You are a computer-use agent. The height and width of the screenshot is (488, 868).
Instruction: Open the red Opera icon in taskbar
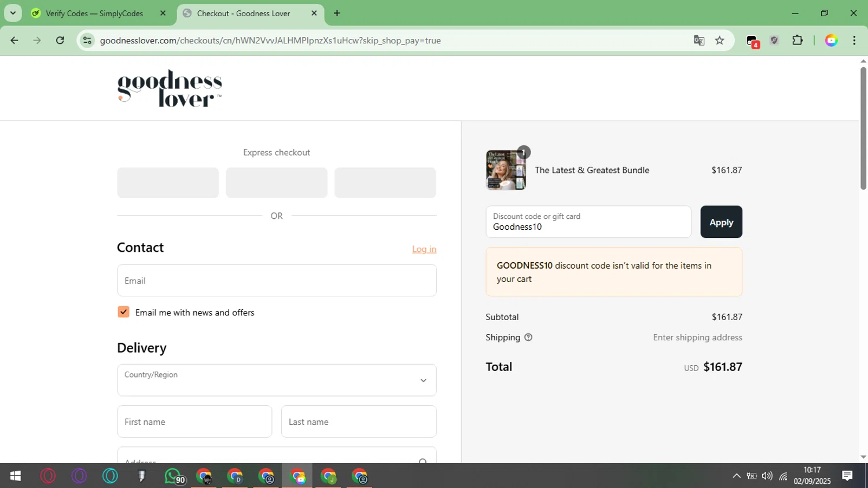point(48,476)
